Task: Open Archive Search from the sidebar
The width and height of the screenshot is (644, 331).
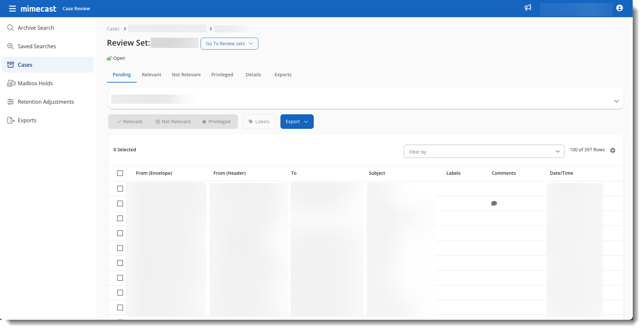Action: [36, 28]
